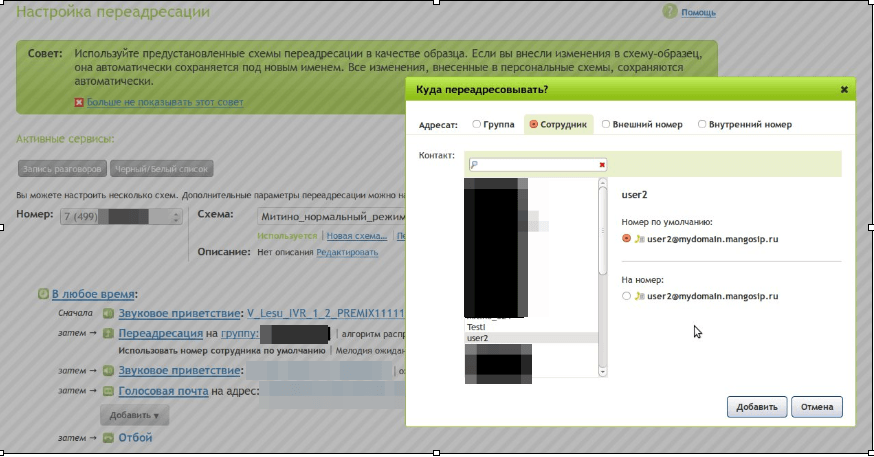Click 'Больше не показывать этот совет' link
This screenshot has height=457, width=874.
[165, 103]
